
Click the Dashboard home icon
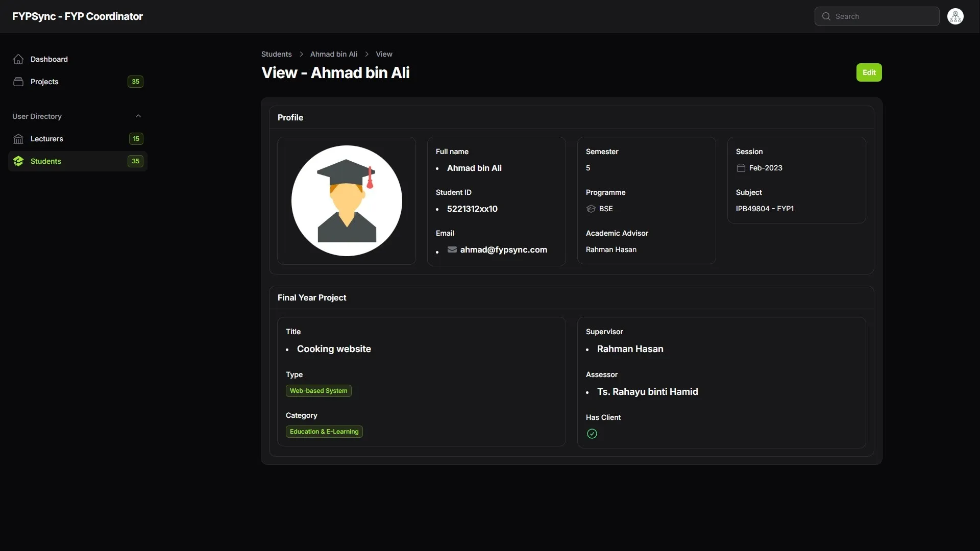coord(18,59)
